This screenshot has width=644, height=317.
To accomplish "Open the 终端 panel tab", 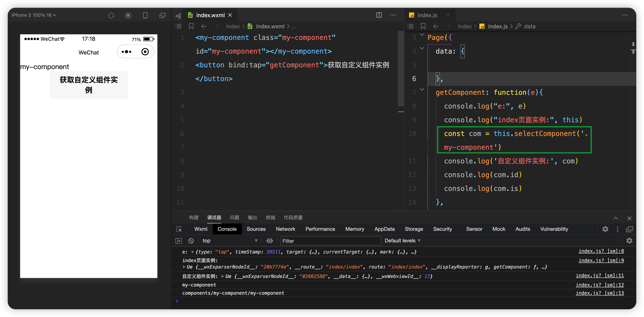I will (270, 217).
